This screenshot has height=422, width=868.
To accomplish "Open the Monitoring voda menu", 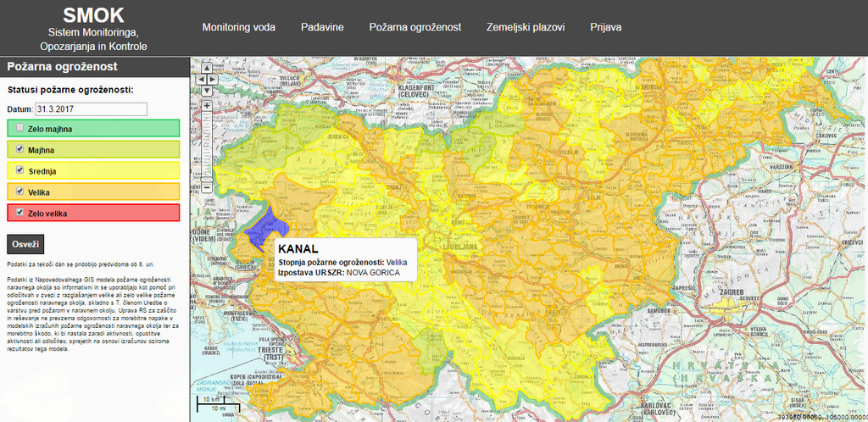I will pos(238,27).
